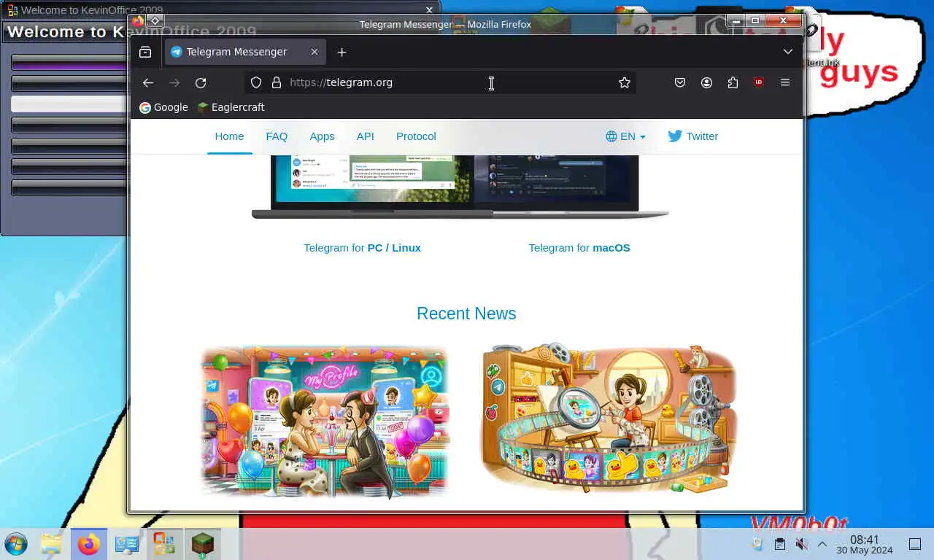
Task: Click the URL address bar
Action: click(x=441, y=82)
